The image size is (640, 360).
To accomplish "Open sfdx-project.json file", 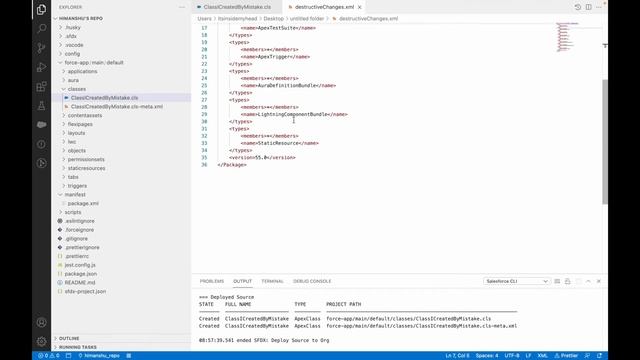I will pos(85,291).
